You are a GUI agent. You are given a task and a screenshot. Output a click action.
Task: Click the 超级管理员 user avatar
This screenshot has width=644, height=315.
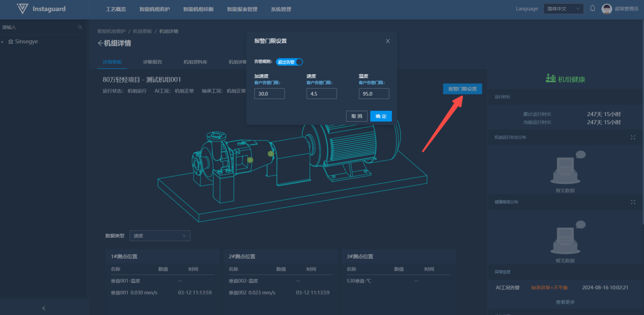pos(606,9)
